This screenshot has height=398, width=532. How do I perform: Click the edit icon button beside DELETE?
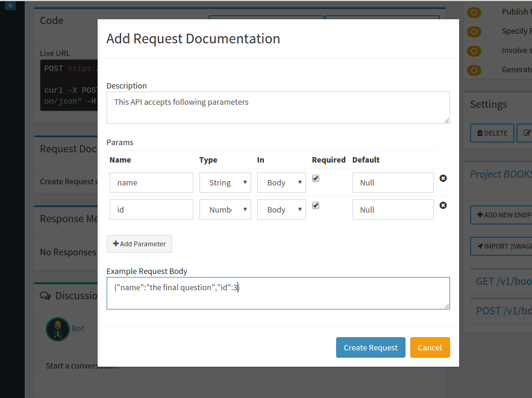(x=525, y=133)
